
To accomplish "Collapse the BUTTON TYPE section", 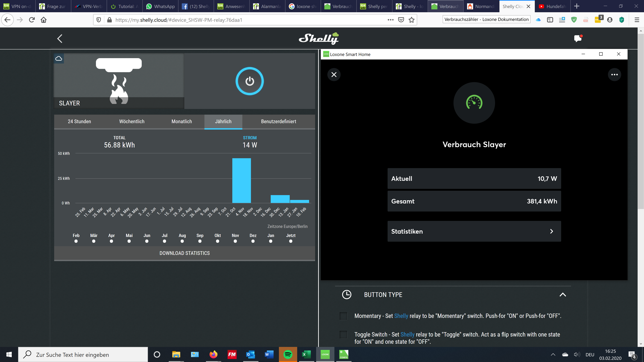I will tap(562, 295).
